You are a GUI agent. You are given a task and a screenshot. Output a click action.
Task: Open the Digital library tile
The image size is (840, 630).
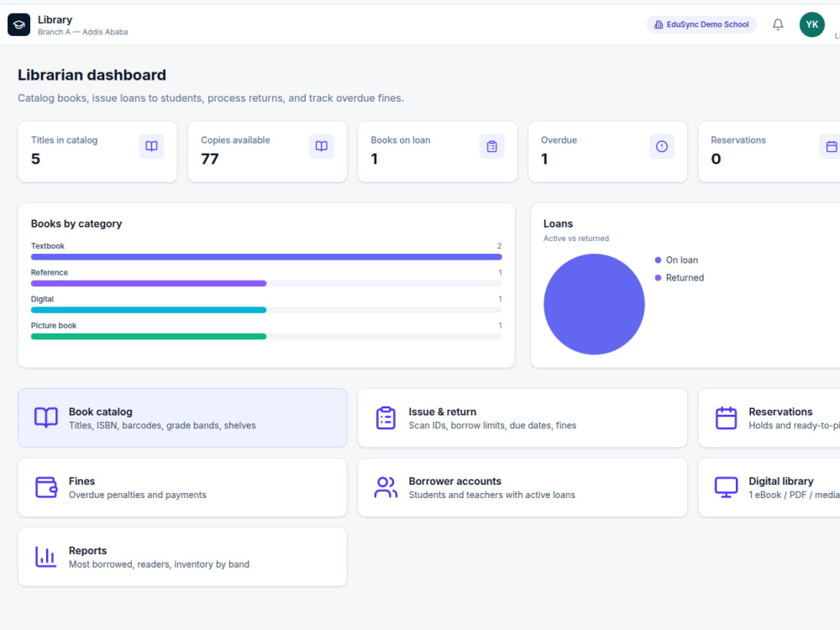[x=769, y=487]
